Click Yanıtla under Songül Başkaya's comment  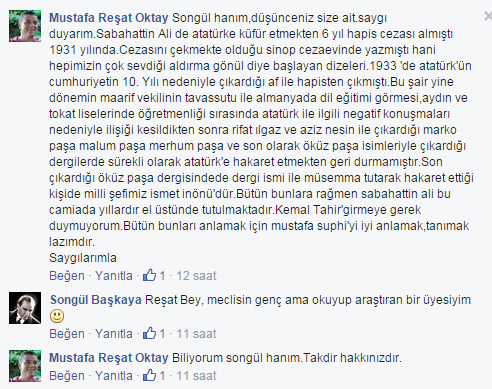[x=114, y=334]
